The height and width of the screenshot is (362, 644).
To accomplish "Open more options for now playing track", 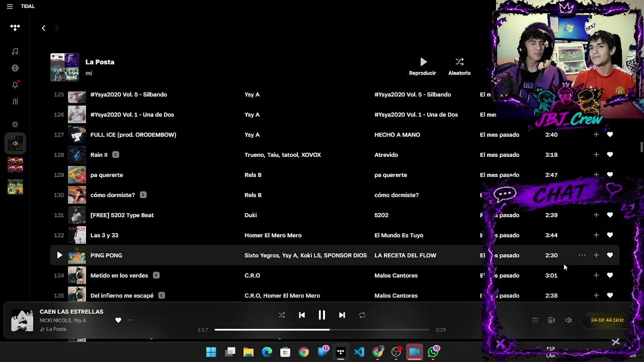I will [130, 320].
